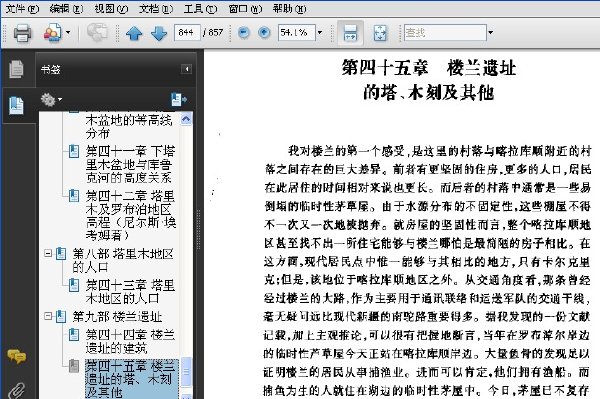Screen dimensions: 600x399
Task: Click bookmark page icon for 第九部
Action: pos(61,316)
